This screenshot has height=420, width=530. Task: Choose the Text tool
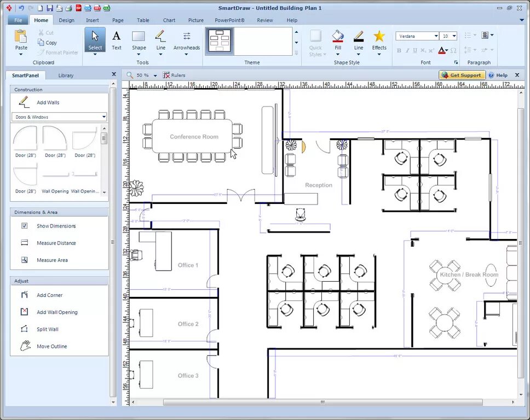(x=117, y=40)
